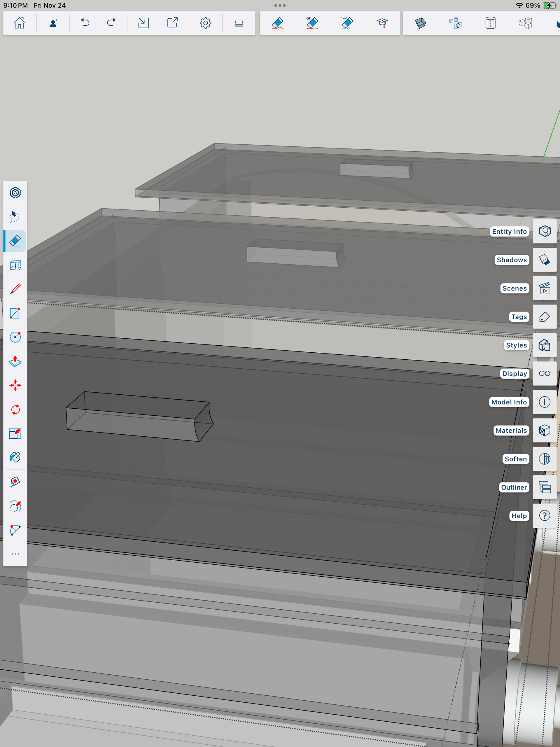
Task: Select the Tape Measure tool
Action: [15, 482]
